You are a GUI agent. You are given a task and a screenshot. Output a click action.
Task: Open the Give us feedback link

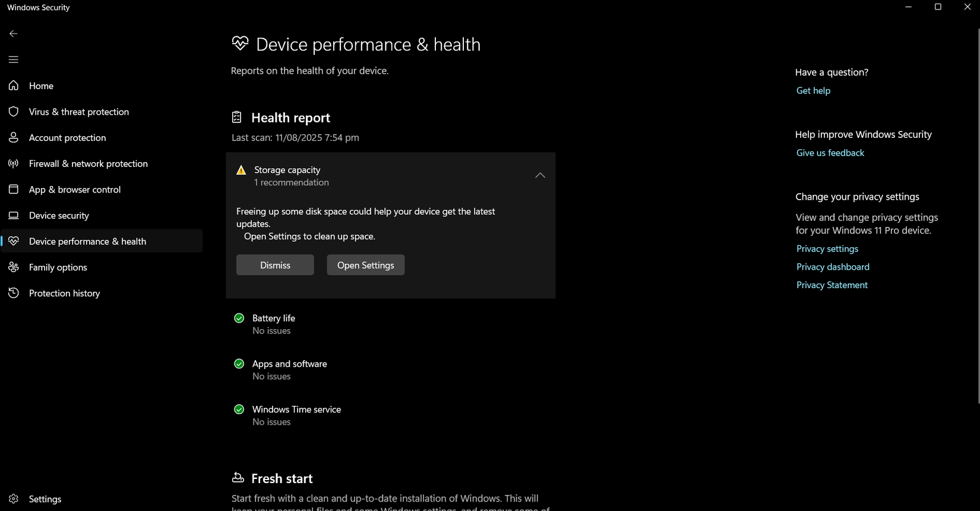(830, 153)
